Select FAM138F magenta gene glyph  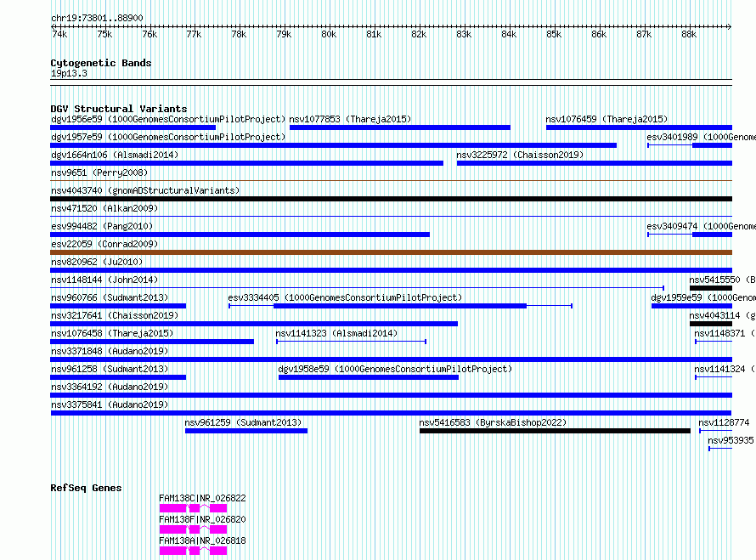coord(193,529)
